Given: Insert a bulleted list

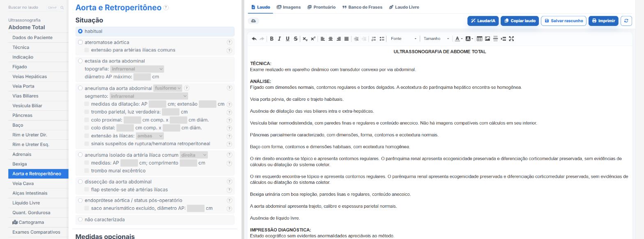Looking at the screenshot, I should click(382, 39).
